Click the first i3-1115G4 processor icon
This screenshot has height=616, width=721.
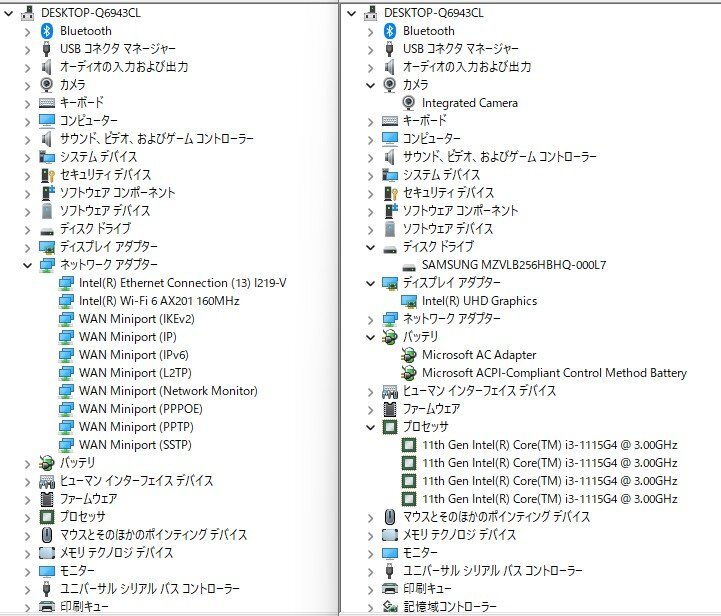(x=408, y=445)
